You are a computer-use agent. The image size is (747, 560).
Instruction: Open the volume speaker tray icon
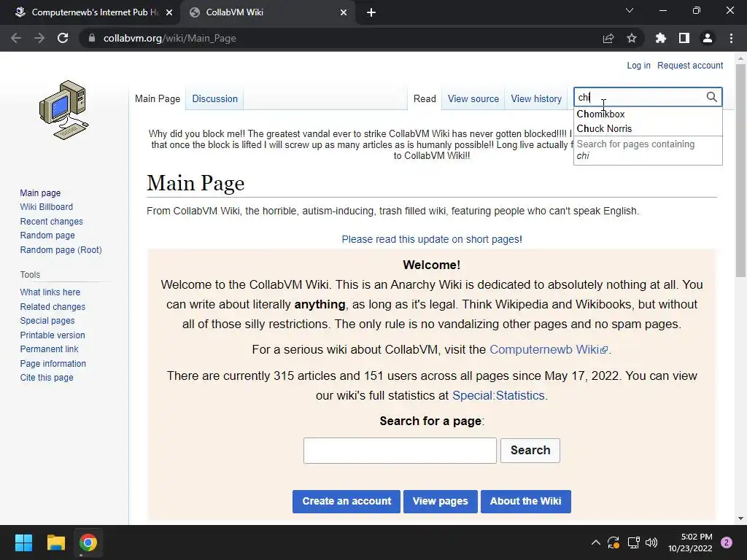pos(651,542)
